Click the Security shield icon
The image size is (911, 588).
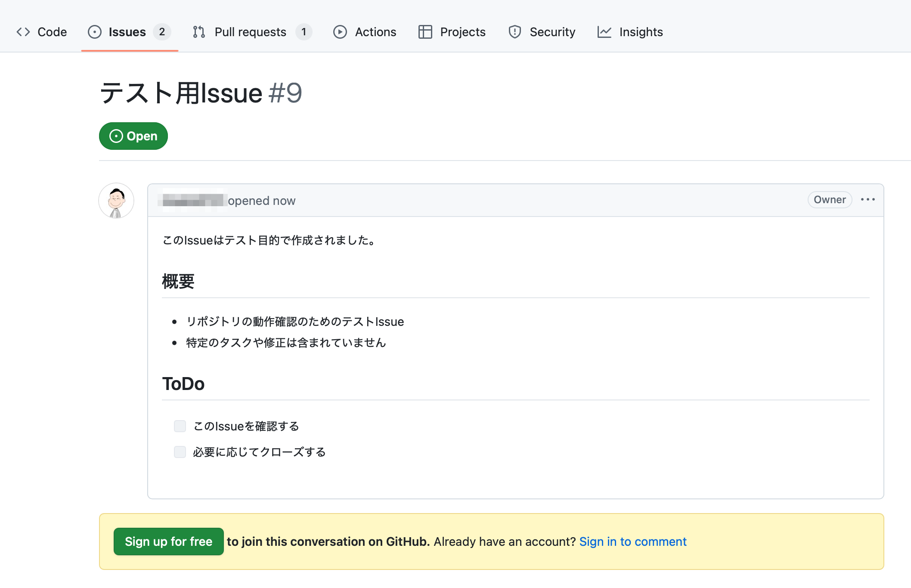coord(515,32)
